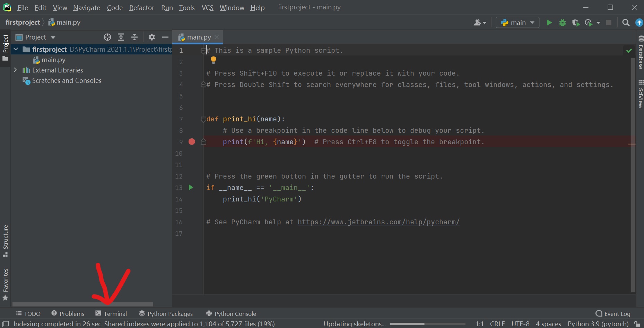This screenshot has width=644, height=328.
Task: Click the yellow lightbulb intention icon
Action: pyautogui.click(x=214, y=60)
